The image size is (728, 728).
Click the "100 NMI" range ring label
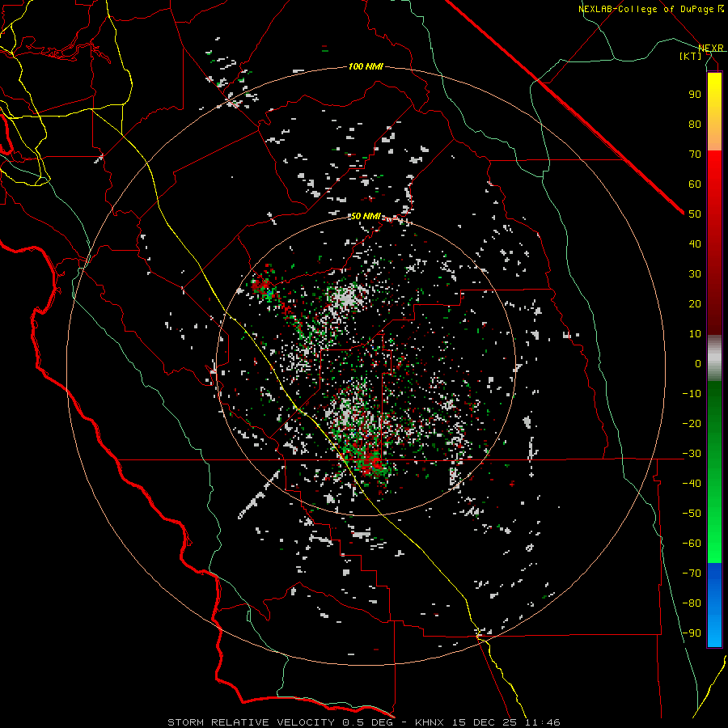pos(366,67)
